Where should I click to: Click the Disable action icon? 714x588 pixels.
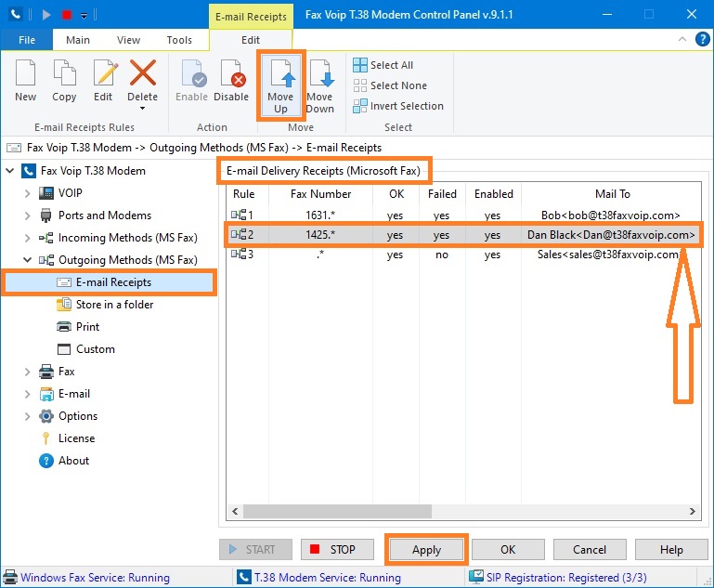(x=233, y=72)
